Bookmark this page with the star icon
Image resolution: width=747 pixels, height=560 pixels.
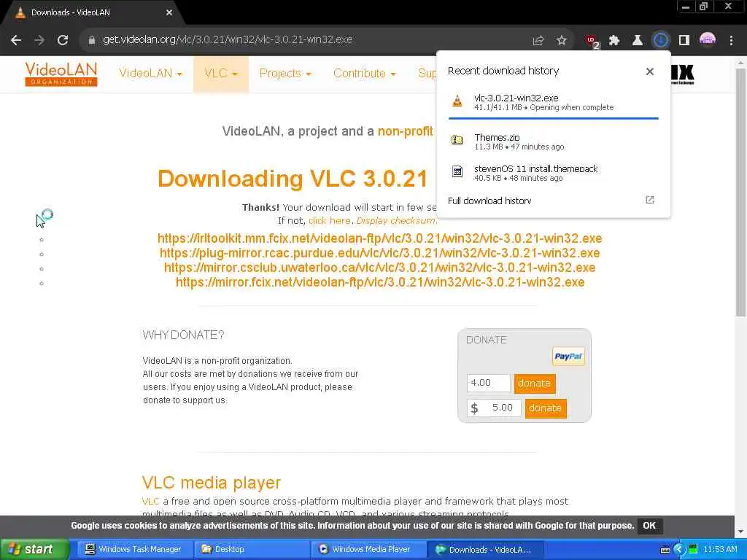coord(562,41)
